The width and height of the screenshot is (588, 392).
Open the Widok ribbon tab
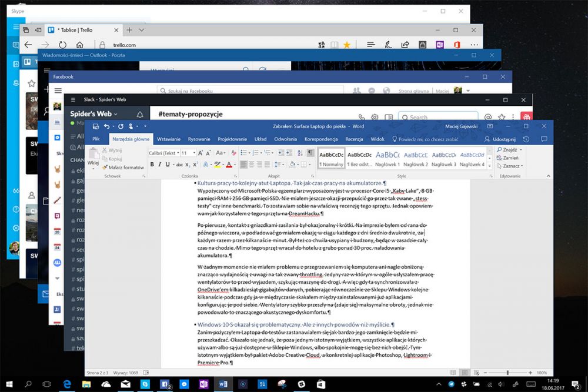(x=377, y=139)
